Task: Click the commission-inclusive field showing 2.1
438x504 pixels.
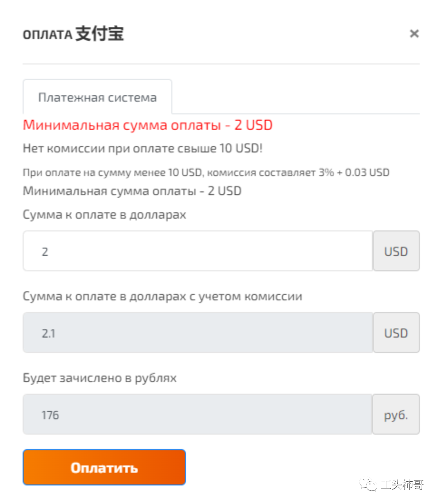Action: click(x=198, y=333)
